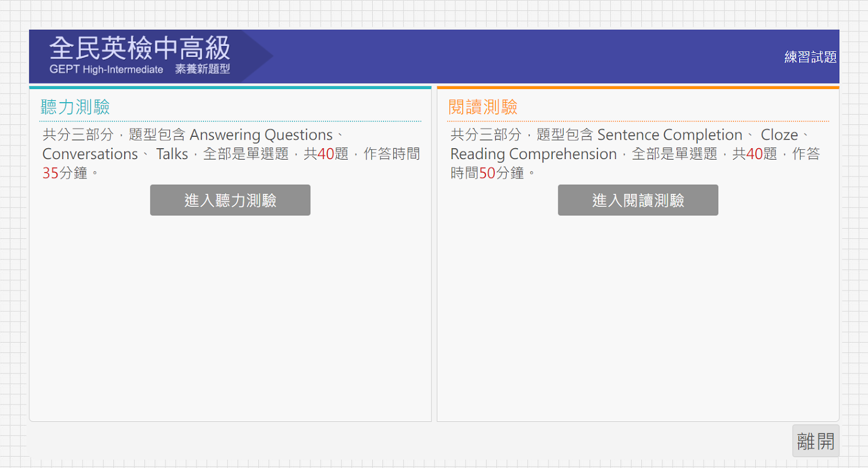Click the red 35 minutes value
Viewport: 868px width, 468px height.
click(50, 173)
